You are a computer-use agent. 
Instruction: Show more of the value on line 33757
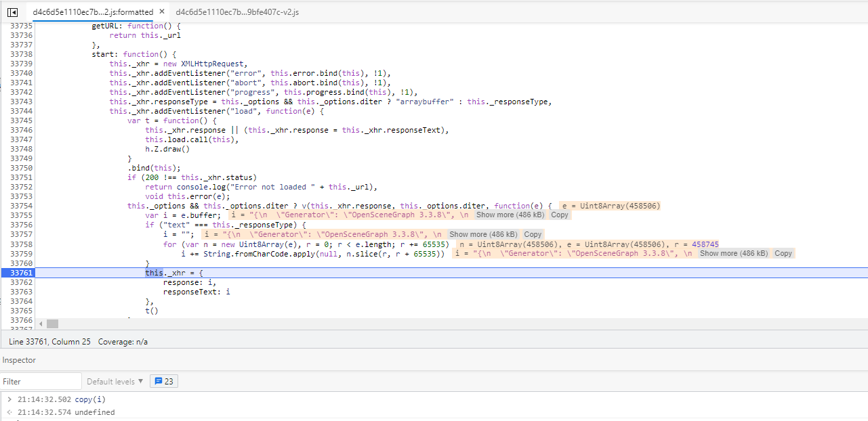(x=483, y=234)
